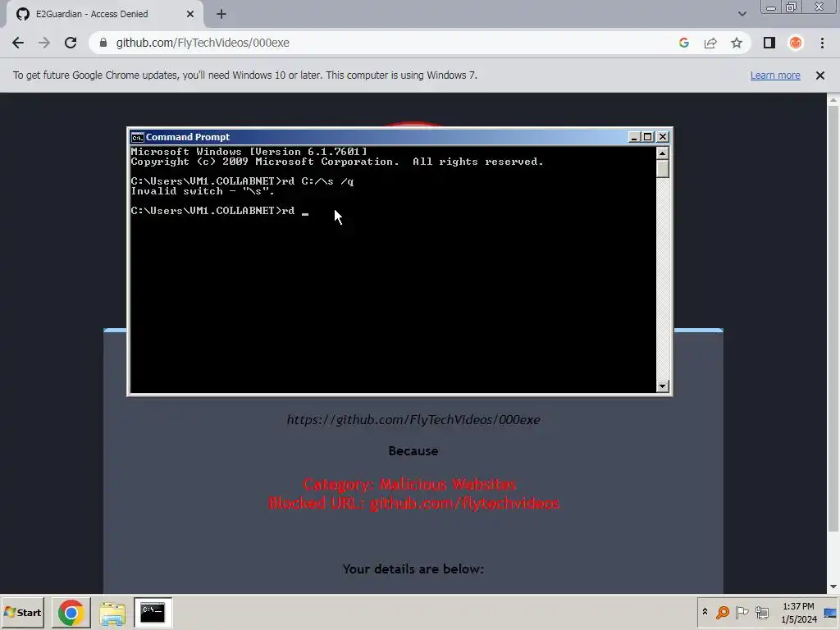Close the E2Guardian Access Denied tab
The width and height of the screenshot is (840, 630).
190,14
